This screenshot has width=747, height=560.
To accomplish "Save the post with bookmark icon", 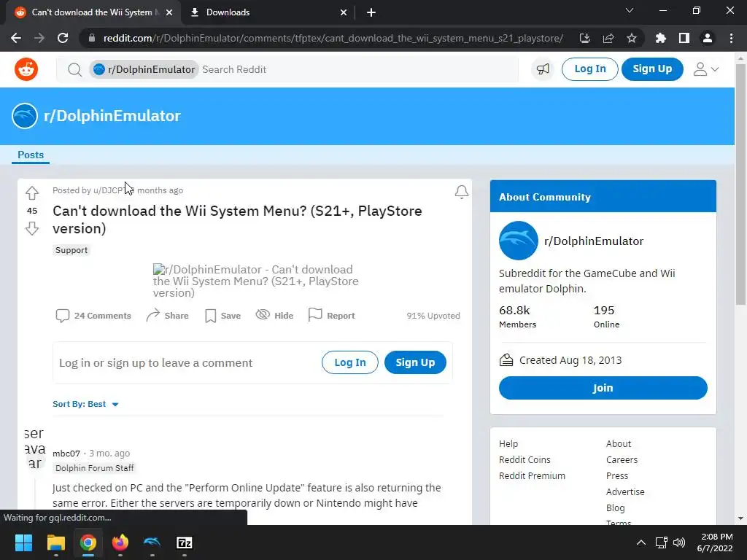I will tap(222, 315).
